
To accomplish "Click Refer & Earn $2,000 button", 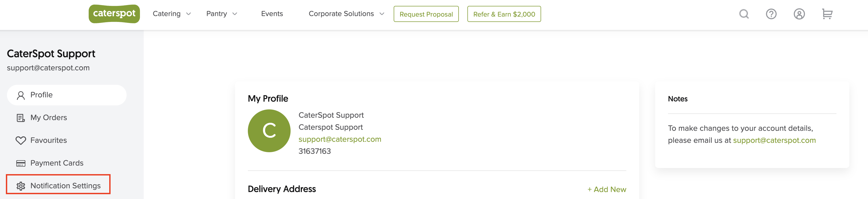I will click(504, 14).
